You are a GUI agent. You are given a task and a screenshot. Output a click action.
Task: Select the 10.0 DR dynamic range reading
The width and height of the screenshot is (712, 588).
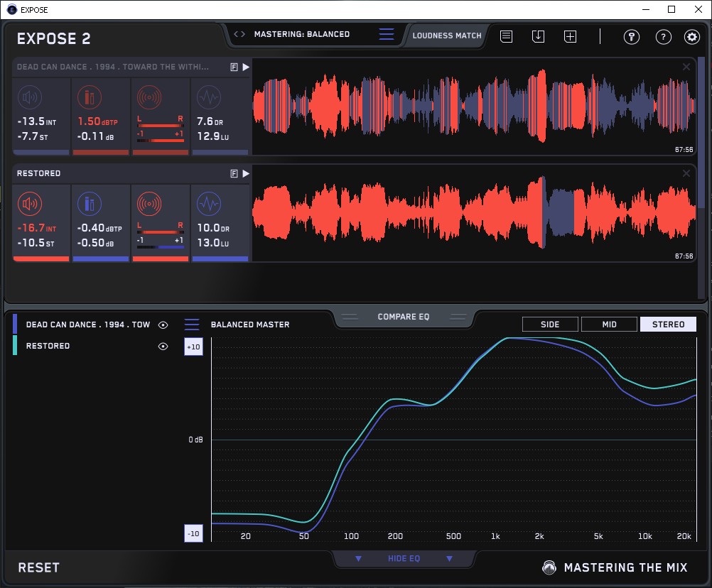213,228
